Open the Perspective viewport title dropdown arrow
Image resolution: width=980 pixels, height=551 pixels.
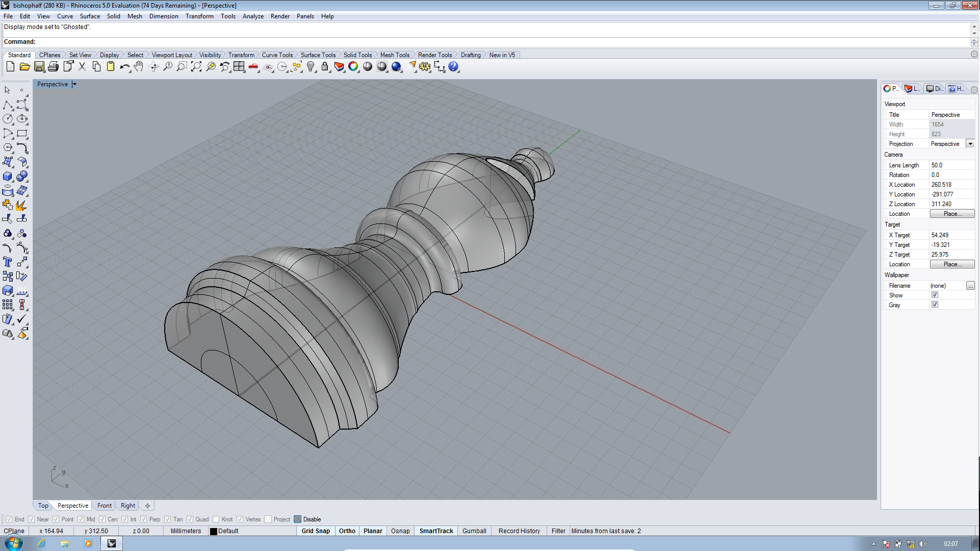pyautogui.click(x=74, y=84)
